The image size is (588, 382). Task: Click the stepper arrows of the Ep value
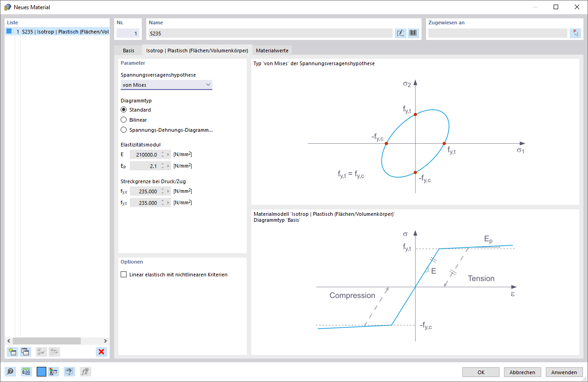(x=162, y=166)
